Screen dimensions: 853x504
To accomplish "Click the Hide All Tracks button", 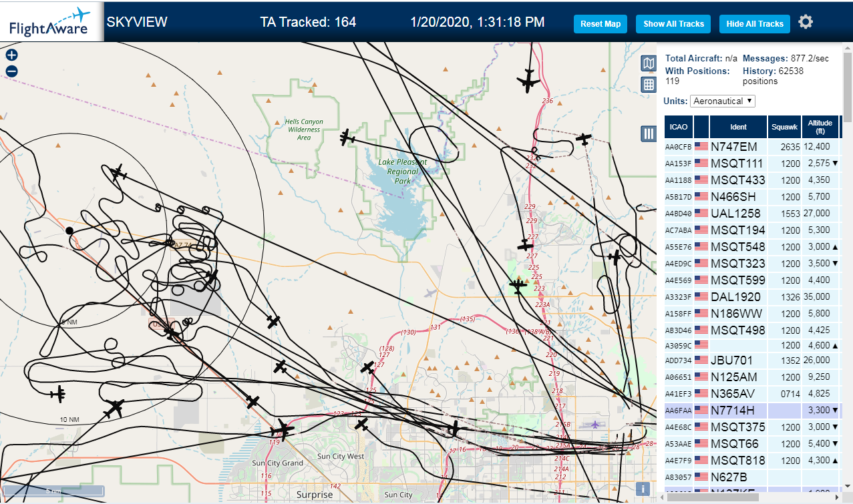I will click(x=755, y=24).
